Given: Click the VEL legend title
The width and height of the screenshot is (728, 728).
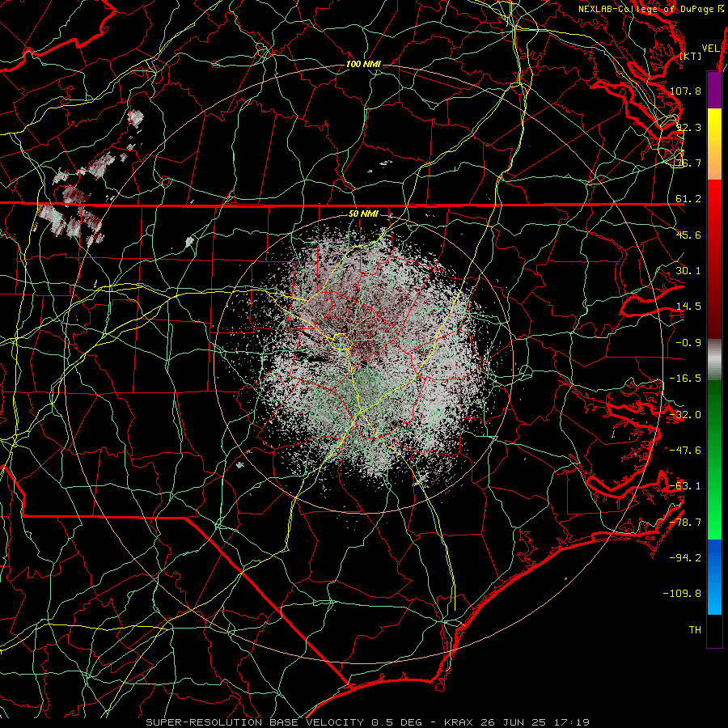Looking at the screenshot, I should click(710, 49).
